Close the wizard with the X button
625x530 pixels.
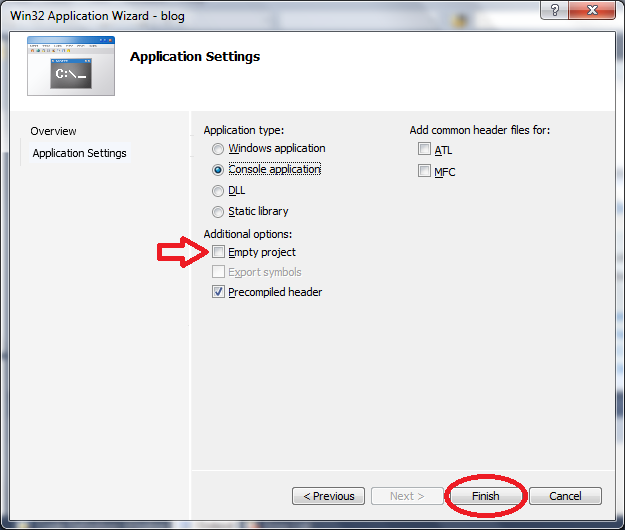point(592,10)
